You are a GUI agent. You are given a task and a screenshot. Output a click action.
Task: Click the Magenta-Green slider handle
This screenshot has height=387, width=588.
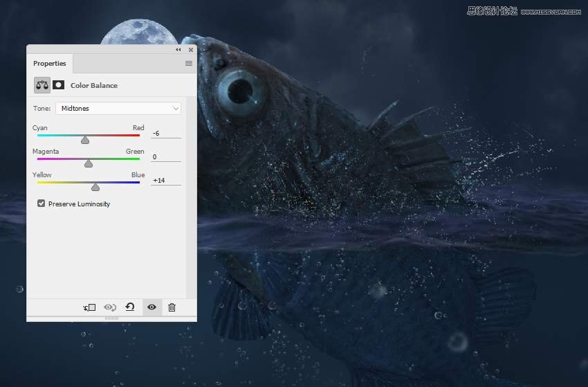89,163
